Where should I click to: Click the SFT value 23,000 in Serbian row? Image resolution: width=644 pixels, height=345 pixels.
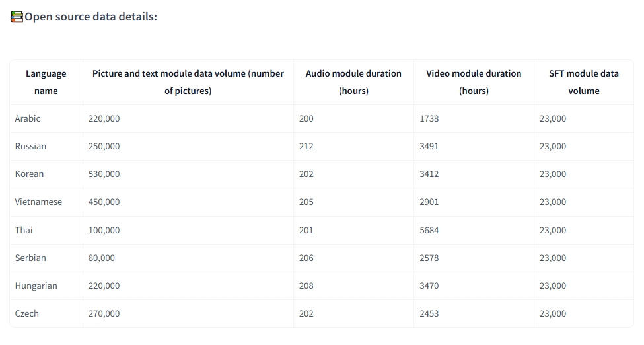[x=553, y=258]
